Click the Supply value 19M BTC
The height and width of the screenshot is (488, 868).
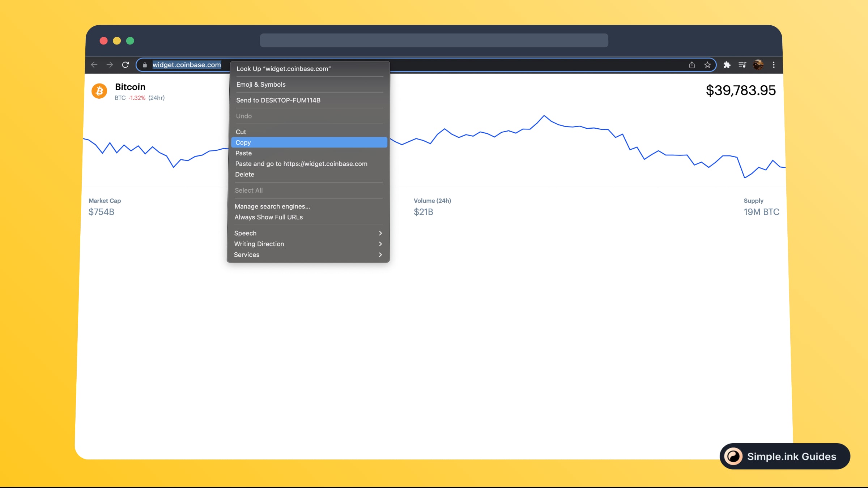point(762,212)
